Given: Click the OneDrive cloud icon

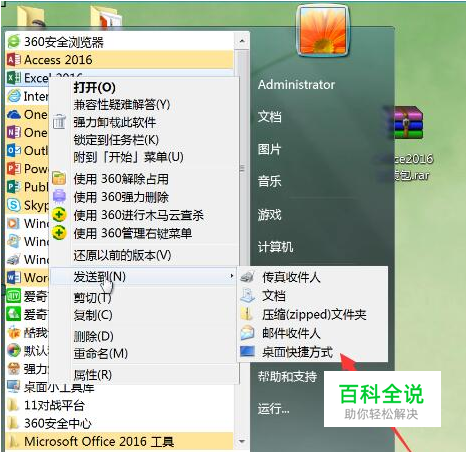Looking at the screenshot, I should tap(14, 114).
